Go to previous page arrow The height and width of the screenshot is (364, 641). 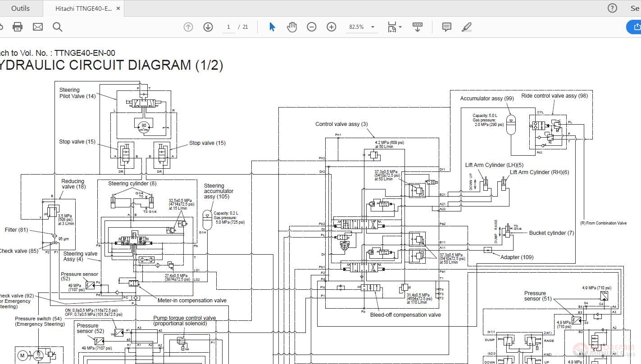(x=188, y=27)
